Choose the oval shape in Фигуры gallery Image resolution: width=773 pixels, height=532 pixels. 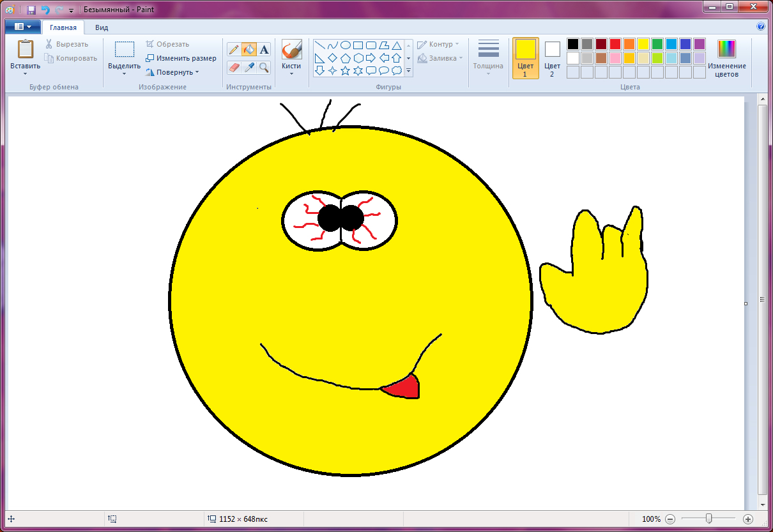345,45
